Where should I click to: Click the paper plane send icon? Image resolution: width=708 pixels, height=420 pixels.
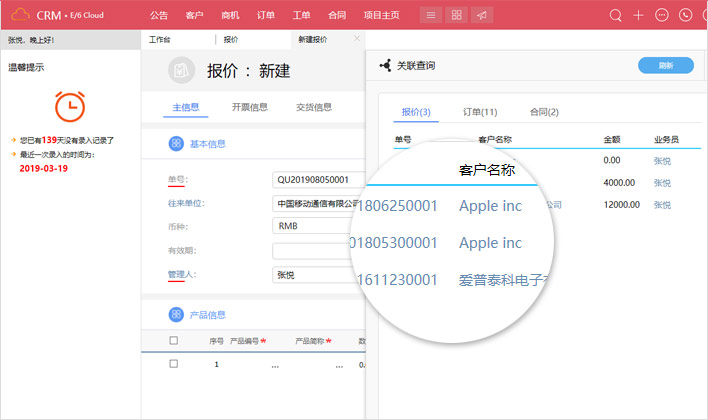482,15
